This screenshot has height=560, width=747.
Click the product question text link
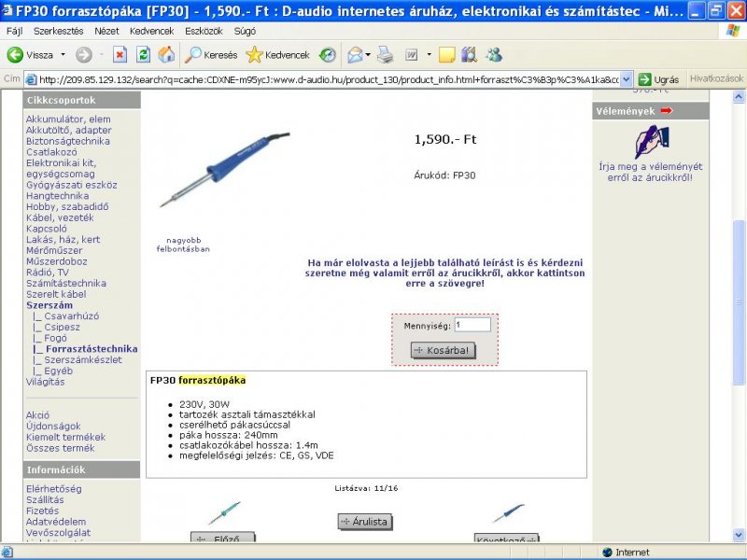coord(445,273)
